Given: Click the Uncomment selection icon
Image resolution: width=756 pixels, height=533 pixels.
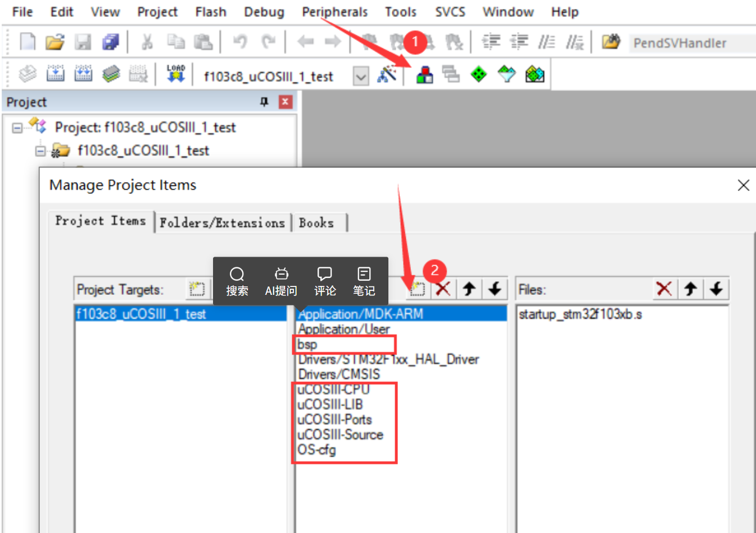Looking at the screenshot, I should click(x=574, y=42).
